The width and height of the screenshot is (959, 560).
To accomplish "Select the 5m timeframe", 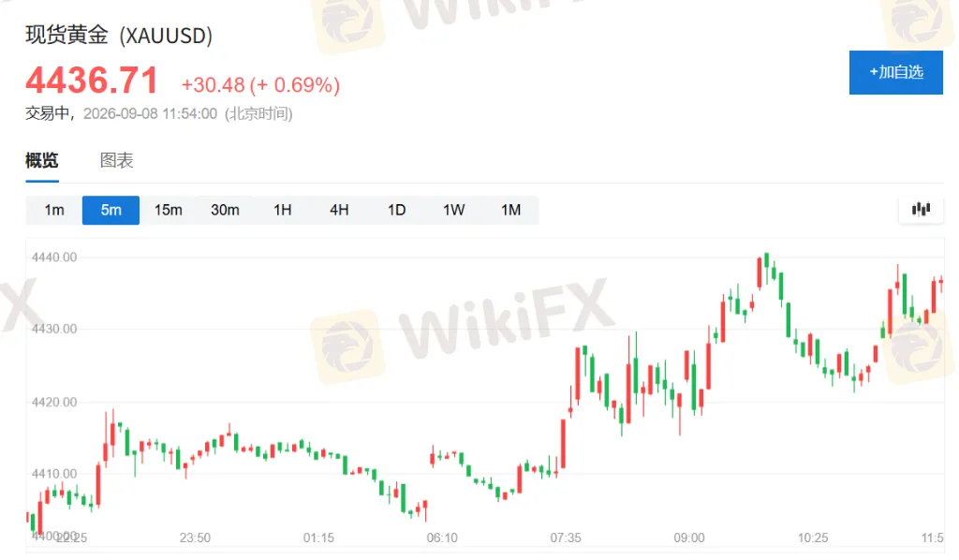I will click(111, 211).
